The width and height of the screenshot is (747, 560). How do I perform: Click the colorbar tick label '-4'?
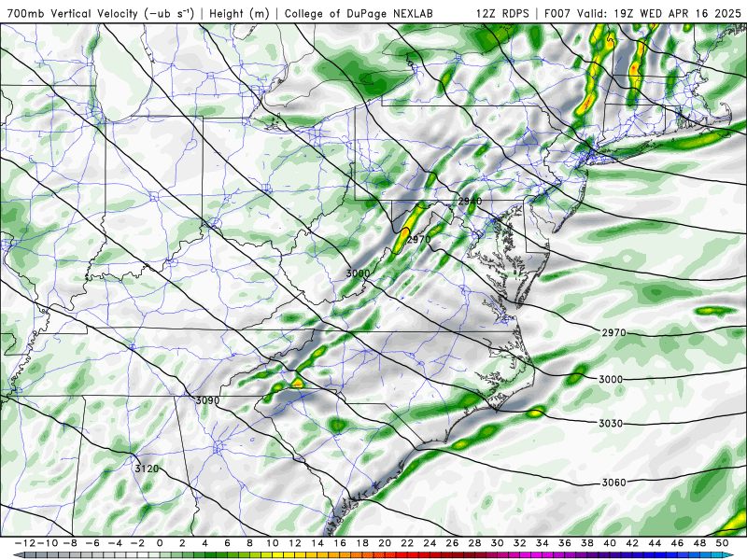[114, 543]
